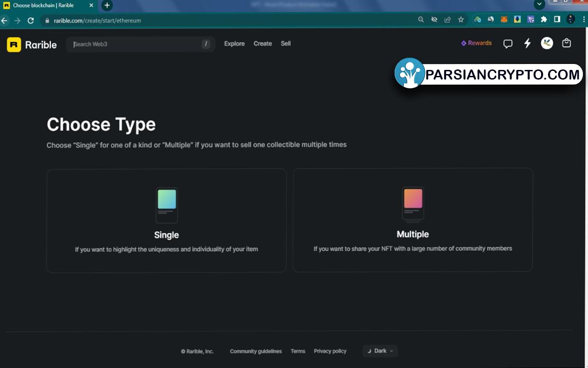Open the Chrome profile avatar
Viewport: 588px width, 368px height.
(x=571, y=19)
